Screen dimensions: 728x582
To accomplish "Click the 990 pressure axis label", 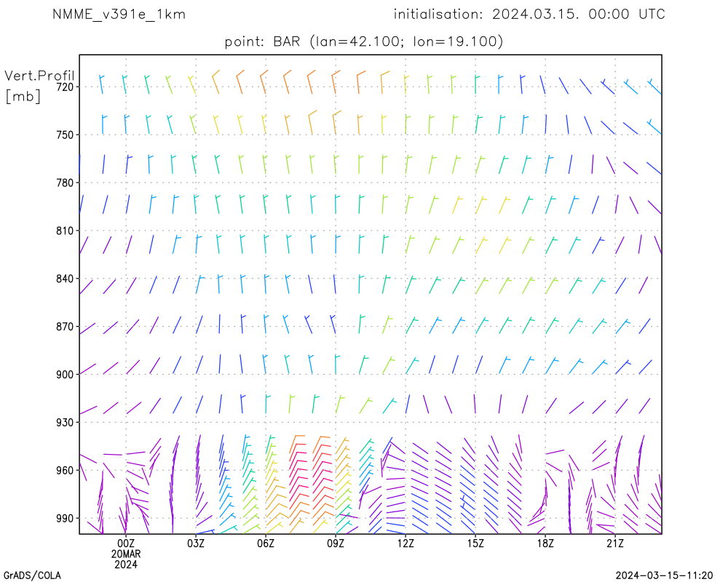I will coord(65,519).
